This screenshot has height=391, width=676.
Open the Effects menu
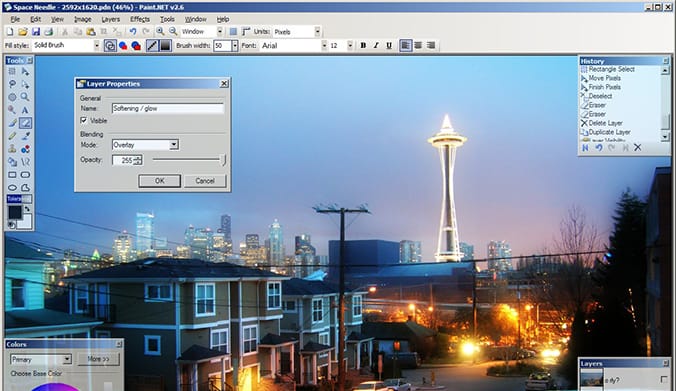(140, 19)
